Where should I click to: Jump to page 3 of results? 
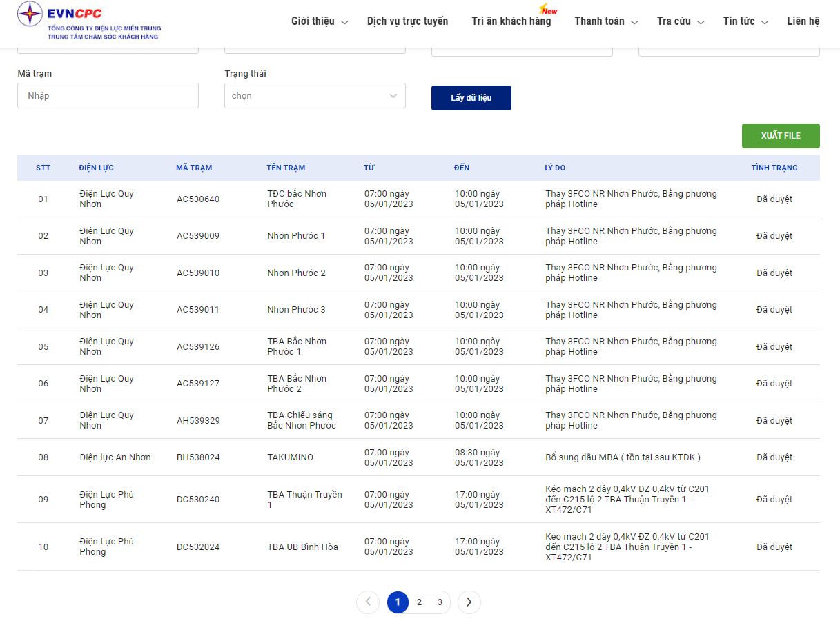click(x=440, y=602)
